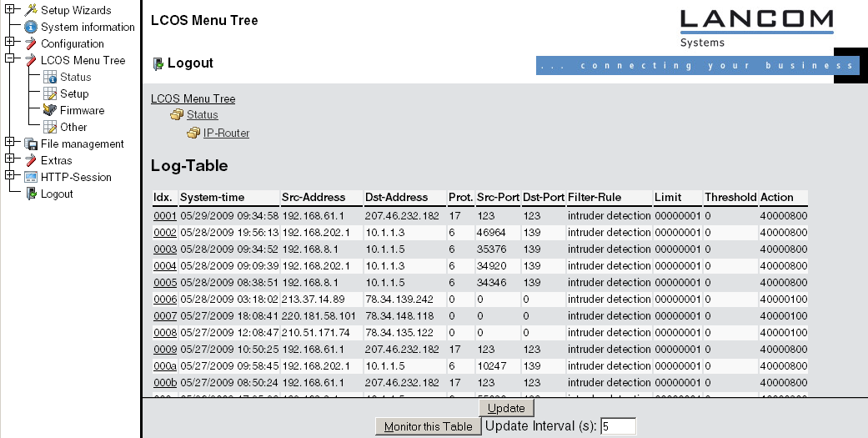Image resolution: width=868 pixels, height=438 pixels.
Task: Click the System information icon
Action: 31,27
